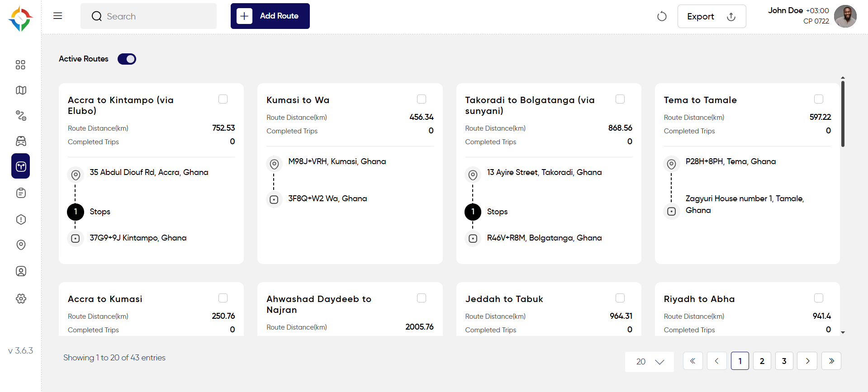The width and height of the screenshot is (868, 392).
Task: Click the origin pin of Kumasi to Wa
Action: [x=274, y=164]
